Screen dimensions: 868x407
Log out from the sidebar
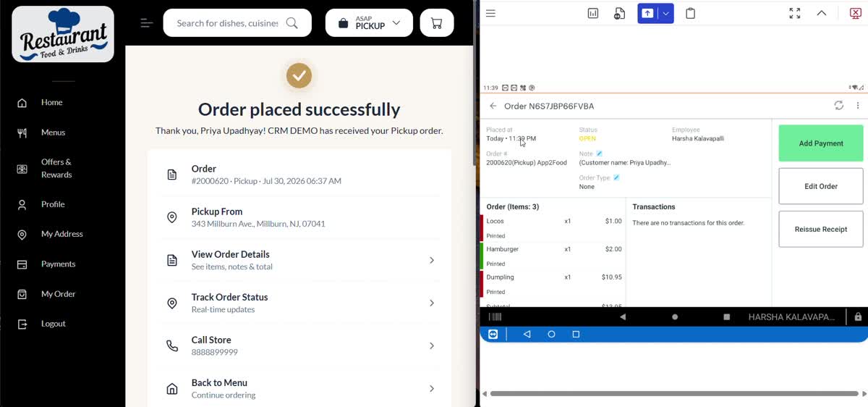(x=53, y=324)
